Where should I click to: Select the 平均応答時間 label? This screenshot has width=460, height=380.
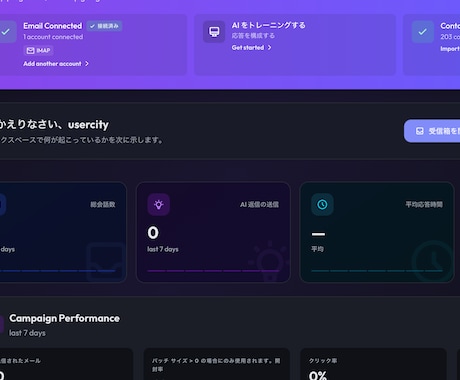(424, 204)
